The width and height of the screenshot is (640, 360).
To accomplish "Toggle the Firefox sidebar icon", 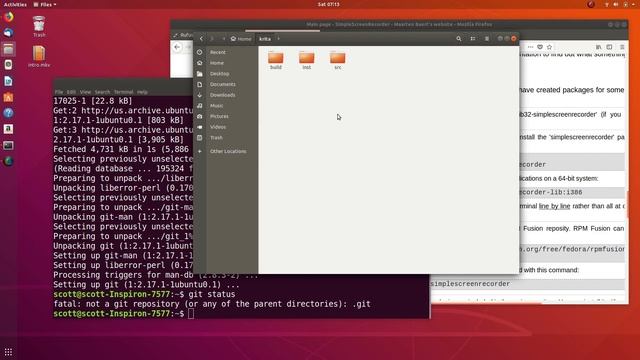I will (x=609, y=47).
